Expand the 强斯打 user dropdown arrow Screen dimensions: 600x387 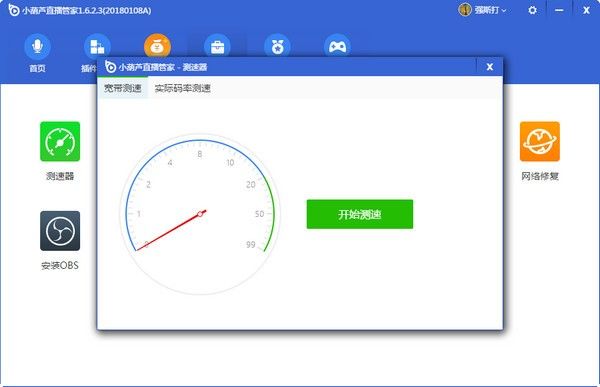504,11
